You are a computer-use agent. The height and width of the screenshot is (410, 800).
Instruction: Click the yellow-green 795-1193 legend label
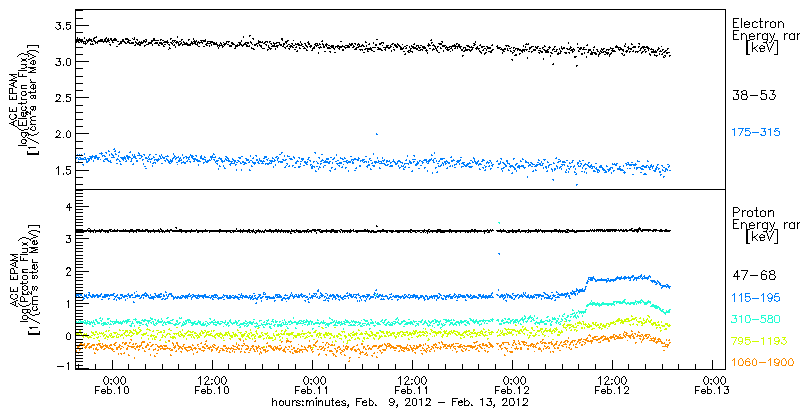[759, 341]
